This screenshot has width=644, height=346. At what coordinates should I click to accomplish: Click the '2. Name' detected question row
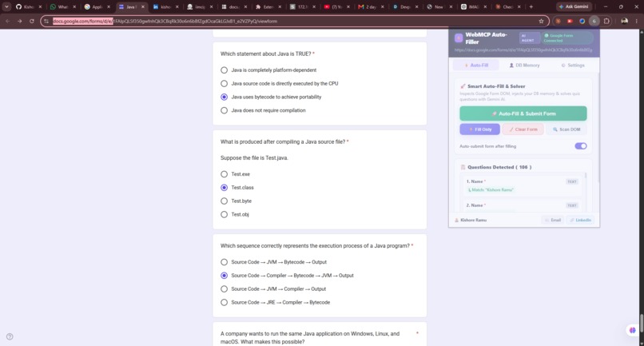[x=522, y=205]
